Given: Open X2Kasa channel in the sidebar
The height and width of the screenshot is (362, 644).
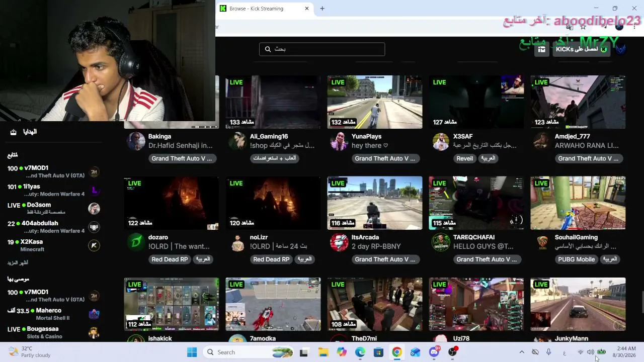Looking at the screenshot, I should tap(53, 245).
